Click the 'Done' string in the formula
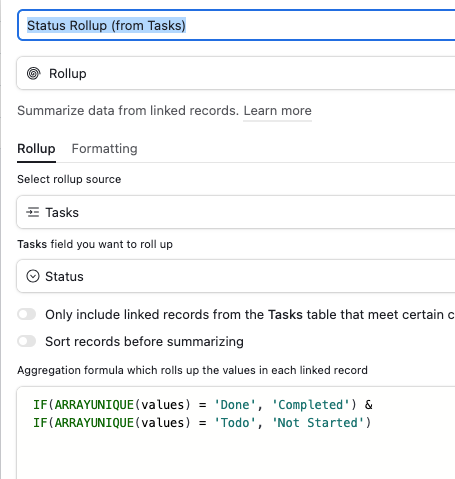The image size is (455, 479). 235,405
